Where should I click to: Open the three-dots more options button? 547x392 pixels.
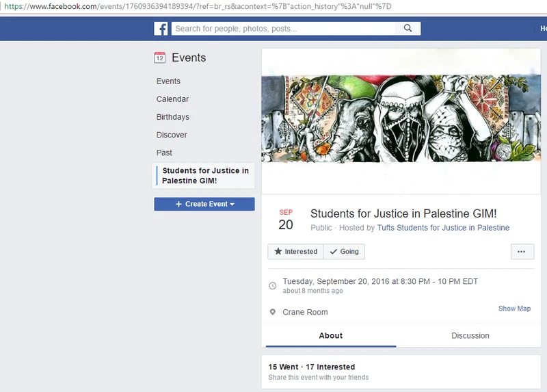coord(522,252)
